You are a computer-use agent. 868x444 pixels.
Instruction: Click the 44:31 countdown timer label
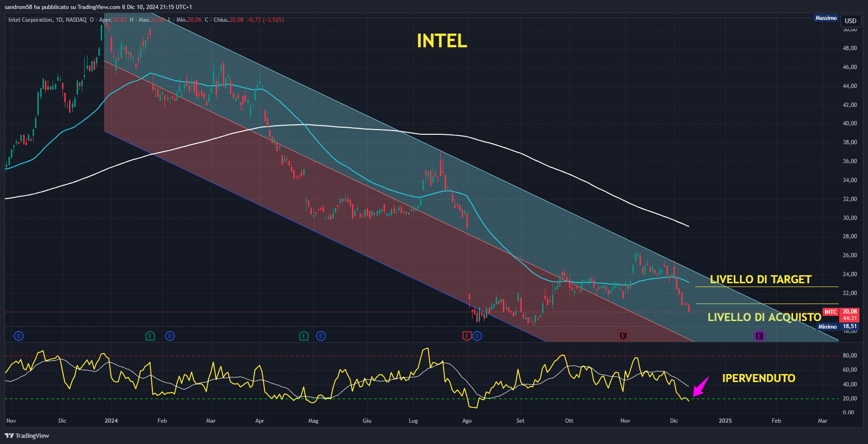(x=850, y=318)
